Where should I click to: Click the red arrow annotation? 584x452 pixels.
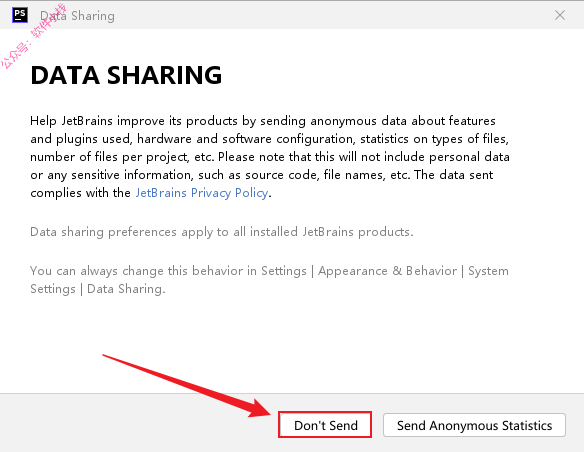[x=186, y=385]
